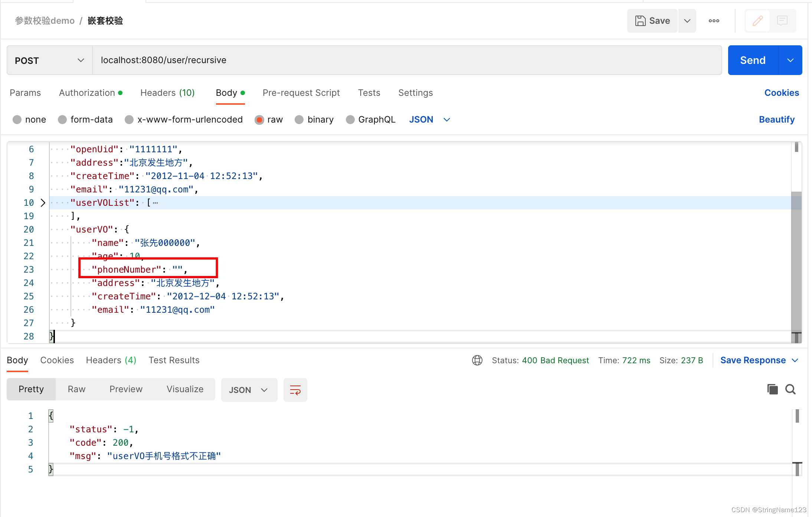Copy the response body using copy icon
Image resolution: width=812 pixels, height=517 pixels.
coord(772,389)
